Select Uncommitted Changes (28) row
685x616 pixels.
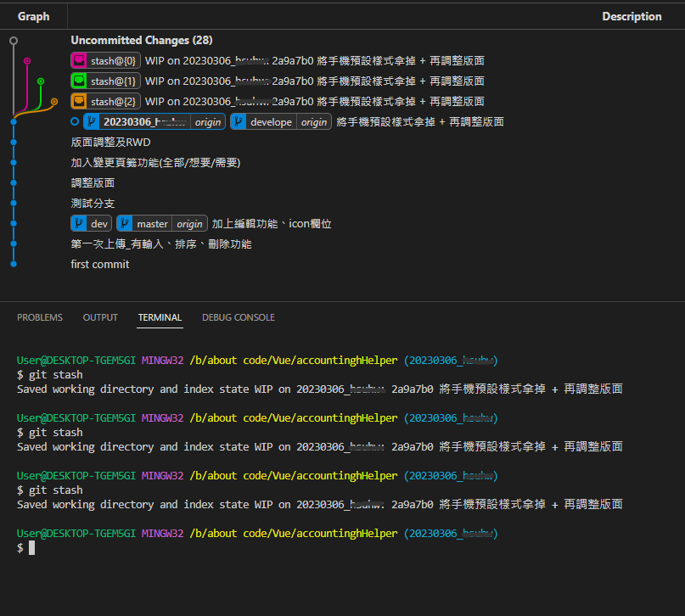pyautogui.click(x=142, y=40)
